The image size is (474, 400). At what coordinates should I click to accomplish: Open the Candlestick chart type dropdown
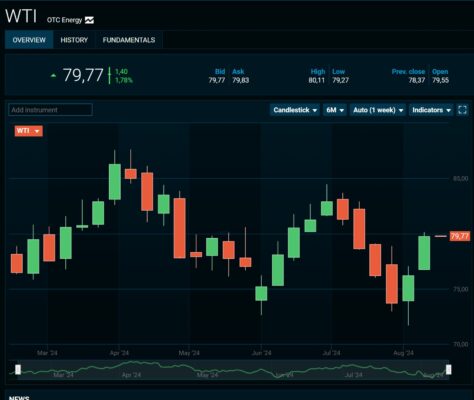(295, 110)
